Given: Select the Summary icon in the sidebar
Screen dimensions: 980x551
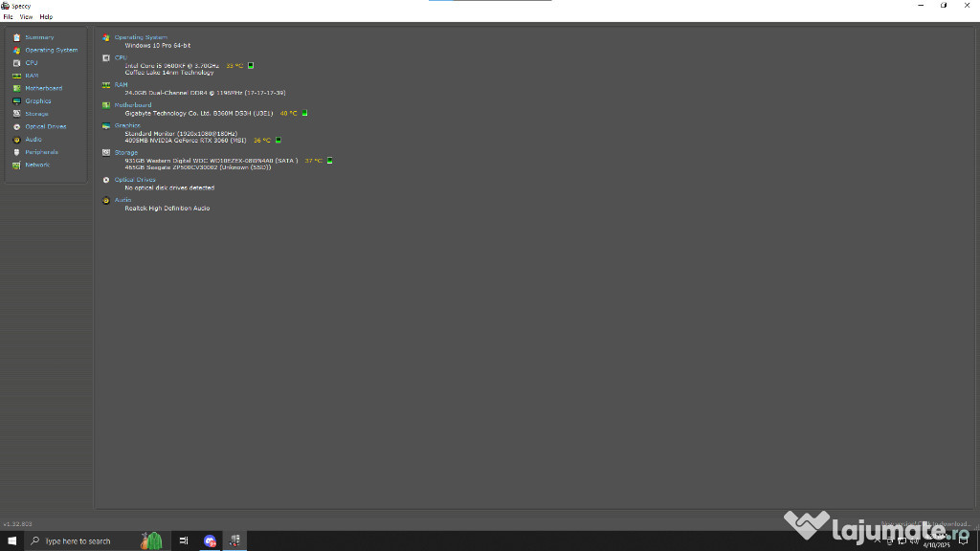Looking at the screenshot, I should pos(17,37).
